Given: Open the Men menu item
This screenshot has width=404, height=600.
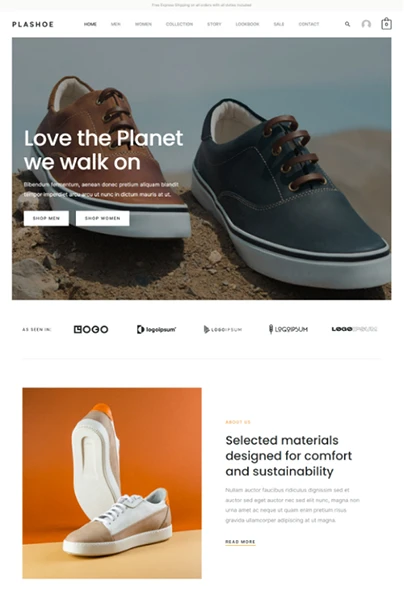Looking at the screenshot, I should (x=116, y=24).
